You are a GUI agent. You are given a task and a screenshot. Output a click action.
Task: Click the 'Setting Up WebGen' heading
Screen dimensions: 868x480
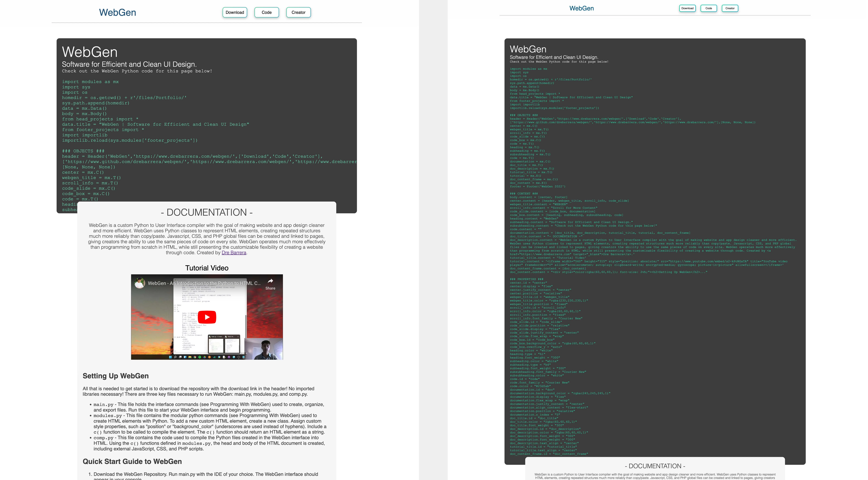(x=116, y=376)
